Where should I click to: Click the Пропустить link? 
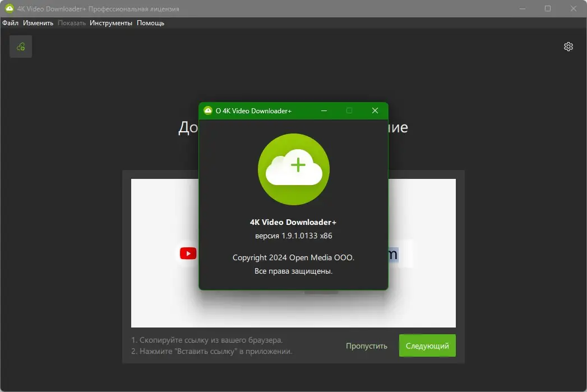[x=367, y=346]
